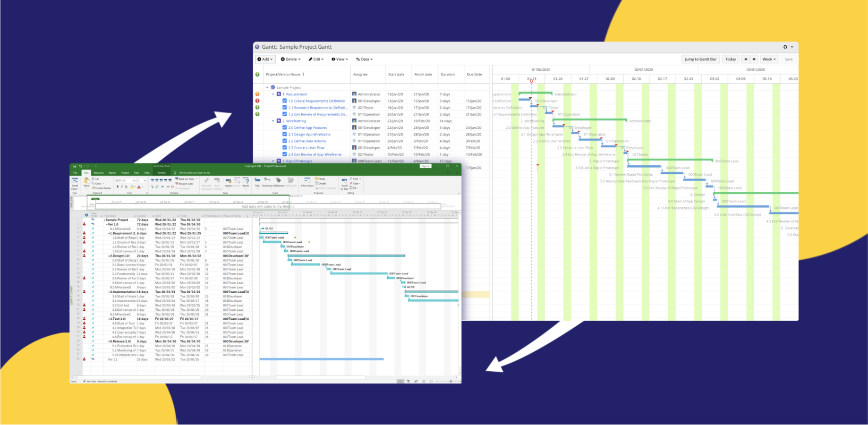Image resolution: width=868 pixels, height=425 pixels.
Task: Click the Undo icon in Project title bar
Action: point(80,166)
